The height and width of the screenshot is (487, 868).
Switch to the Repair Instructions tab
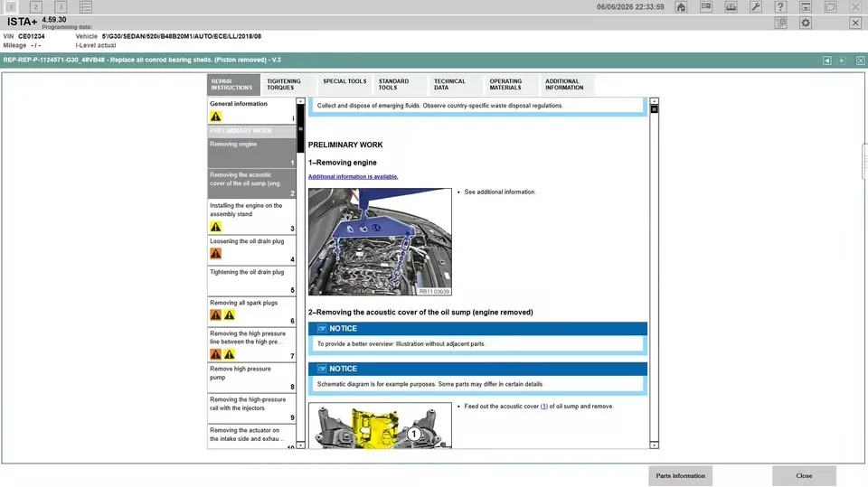point(233,85)
